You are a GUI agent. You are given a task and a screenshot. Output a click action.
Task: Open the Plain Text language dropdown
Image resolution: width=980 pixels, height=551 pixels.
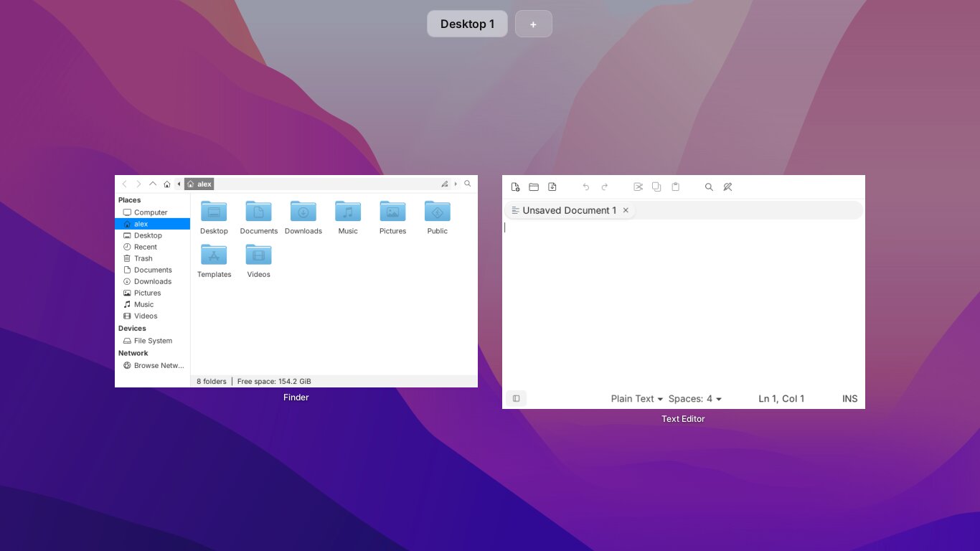click(637, 399)
